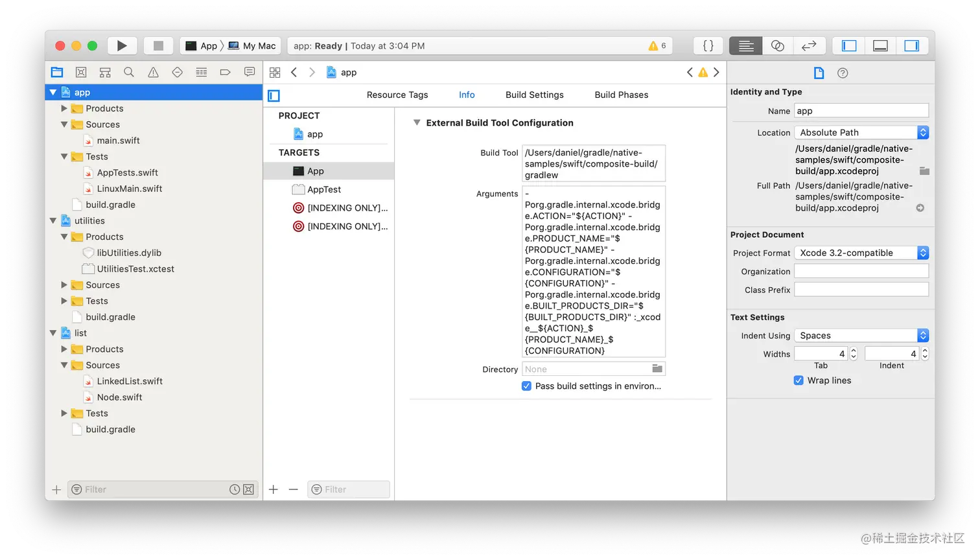Collapse External Build Tool Configuration section
980x560 pixels.
(417, 122)
